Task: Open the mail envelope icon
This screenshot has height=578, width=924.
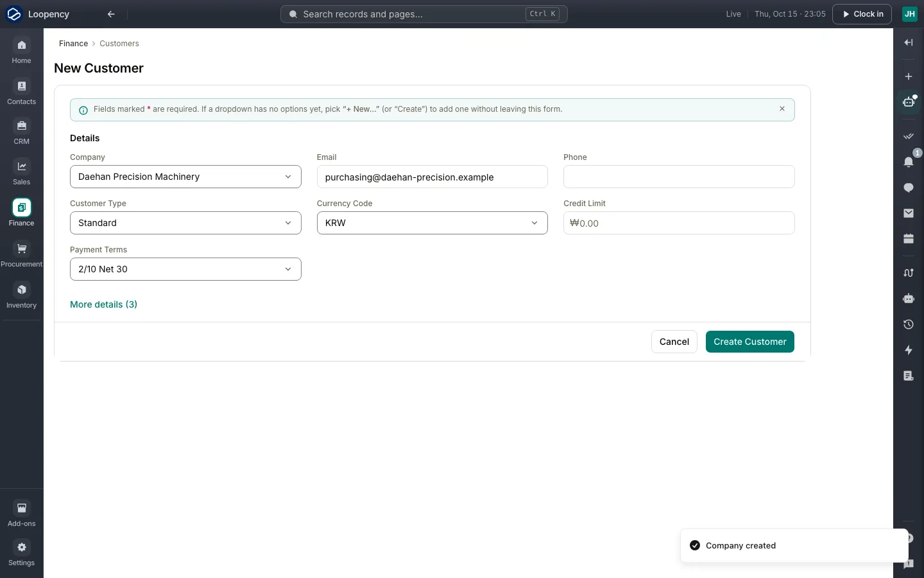Action: [x=909, y=213]
